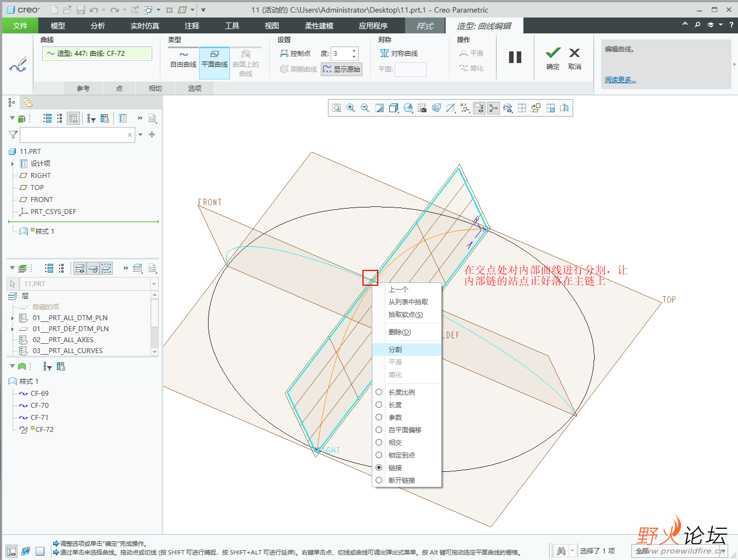Click the curve display eye icon
The image size is (738, 560).
[x=508, y=108]
